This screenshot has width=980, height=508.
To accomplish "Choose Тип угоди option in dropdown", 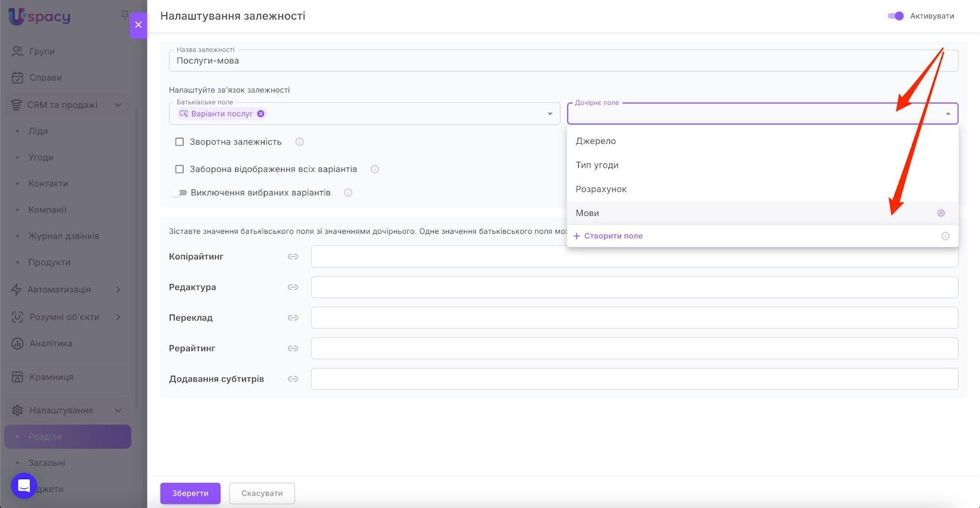I will [x=597, y=165].
